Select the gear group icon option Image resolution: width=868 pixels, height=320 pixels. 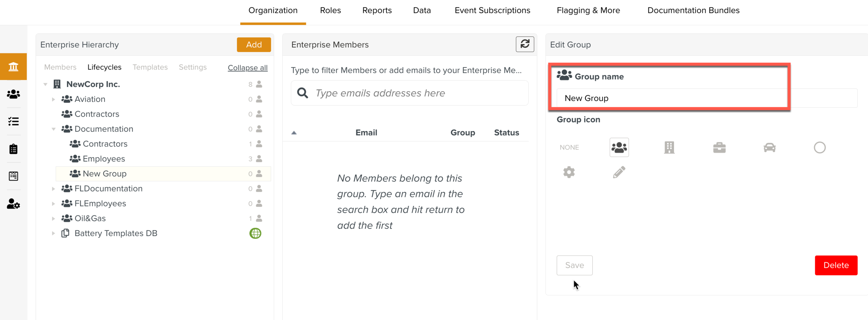point(569,172)
